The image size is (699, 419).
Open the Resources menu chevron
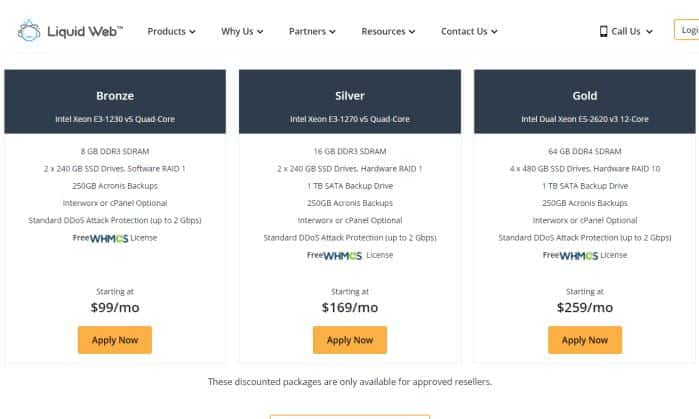point(412,32)
